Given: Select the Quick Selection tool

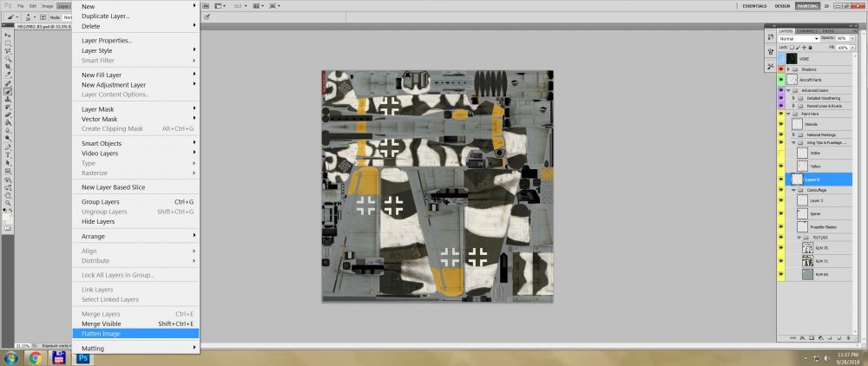Looking at the screenshot, I should click(8, 58).
